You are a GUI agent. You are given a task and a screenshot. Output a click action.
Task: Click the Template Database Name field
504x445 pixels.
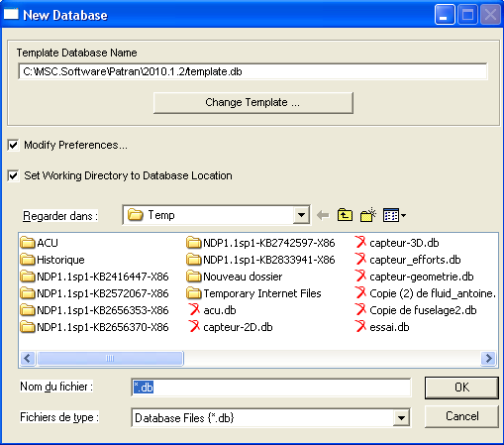click(x=252, y=71)
